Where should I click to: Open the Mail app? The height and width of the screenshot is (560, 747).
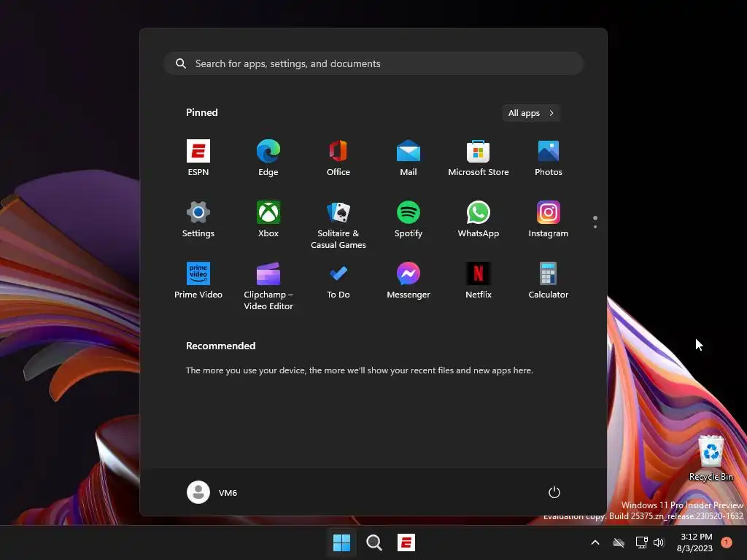click(409, 158)
